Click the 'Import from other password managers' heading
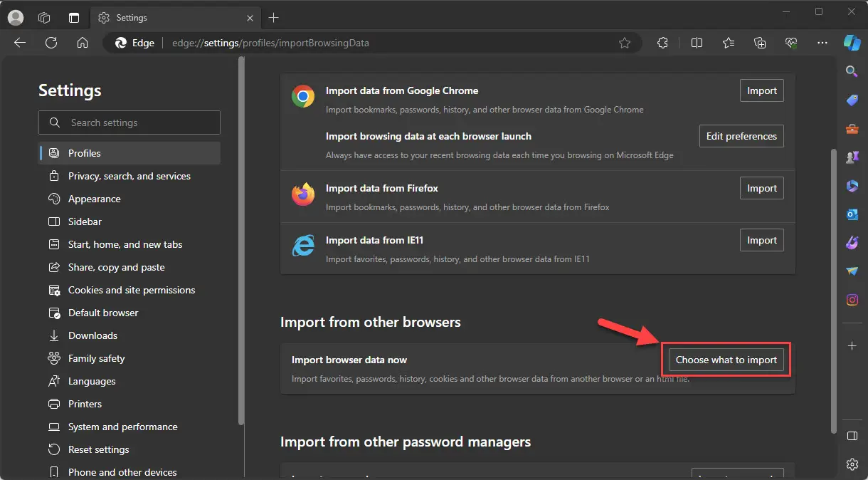 pyautogui.click(x=406, y=442)
